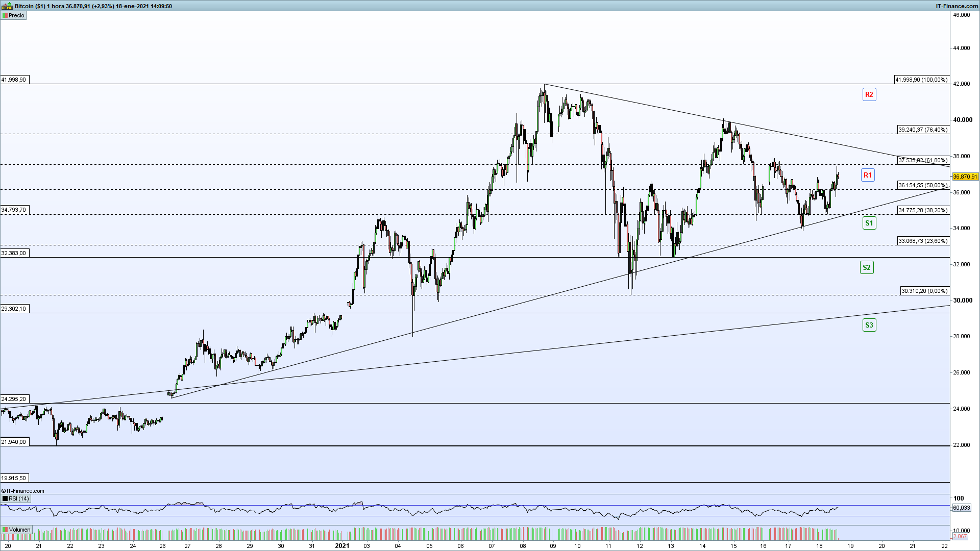Select the S3 support marker
This screenshot has height=551, width=980.
pyautogui.click(x=869, y=325)
